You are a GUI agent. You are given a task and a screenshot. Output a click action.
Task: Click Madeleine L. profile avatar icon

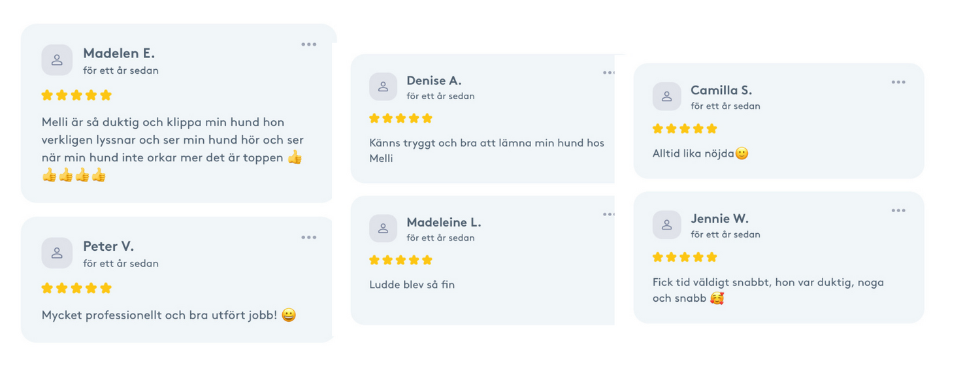pyautogui.click(x=383, y=228)
